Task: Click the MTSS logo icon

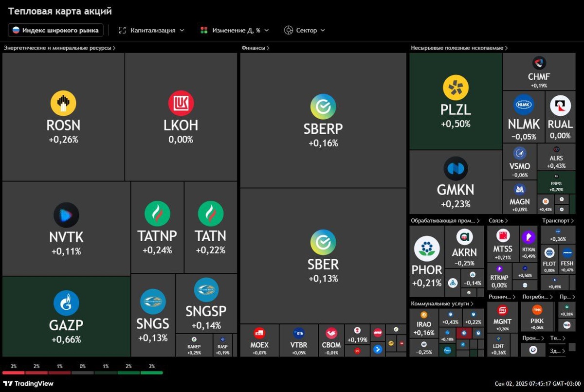Action: click(x=503, y=236)
